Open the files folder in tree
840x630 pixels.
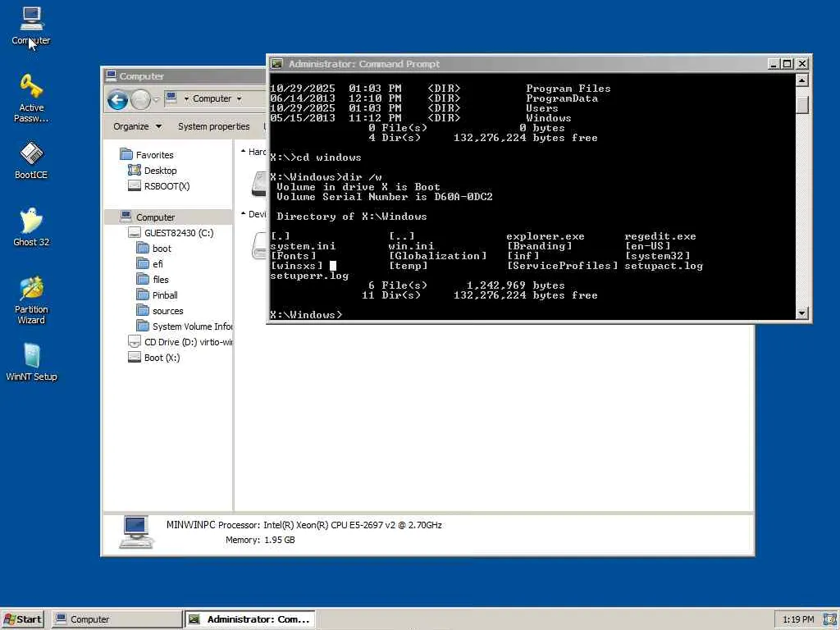point(153,280)
